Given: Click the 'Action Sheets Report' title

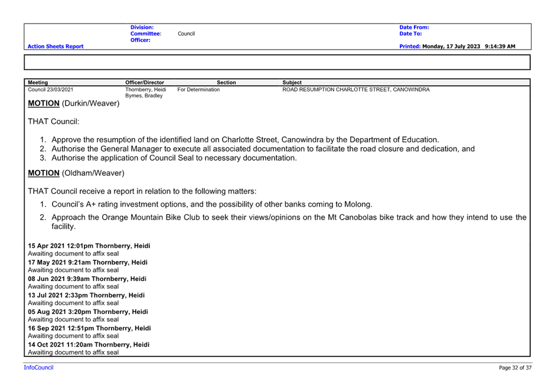Looking at the screenshot, I should tap(56, 47).
